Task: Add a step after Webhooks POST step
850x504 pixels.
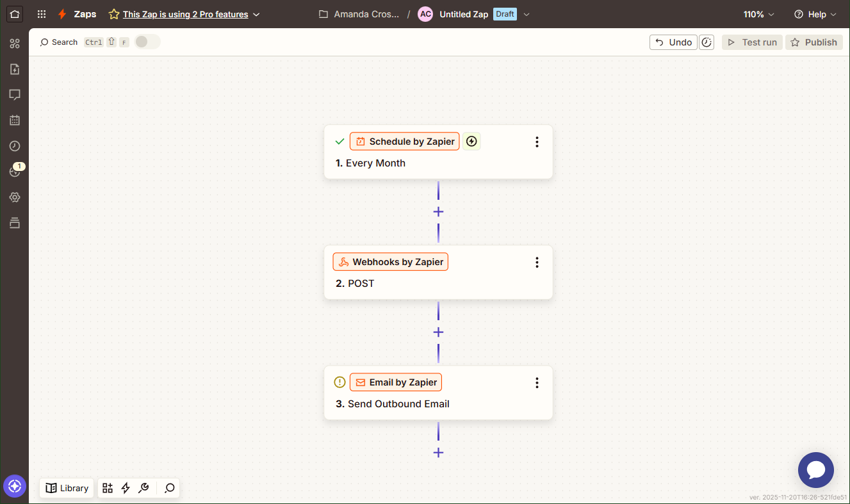Action: coord(438,332)
